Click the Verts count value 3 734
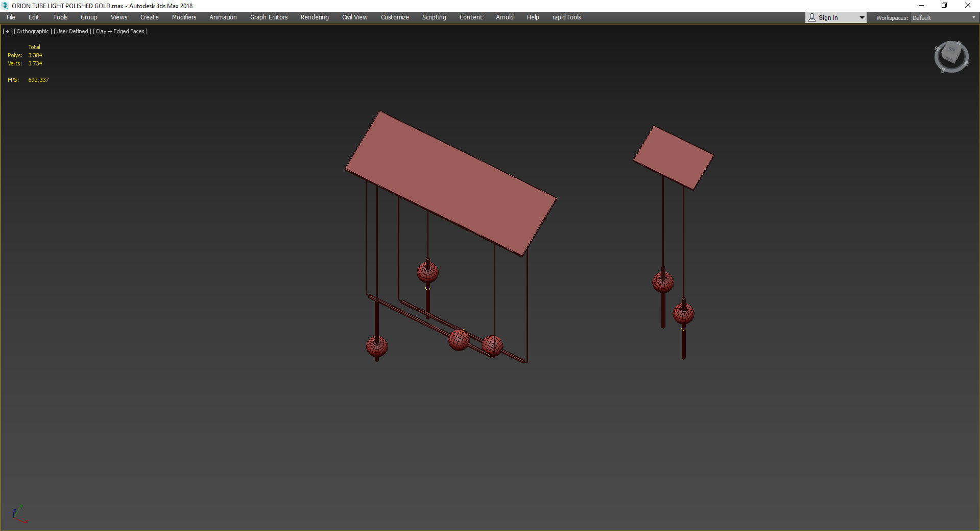Image resolution: width=980 pixels, height=531 pixels. 35,63
